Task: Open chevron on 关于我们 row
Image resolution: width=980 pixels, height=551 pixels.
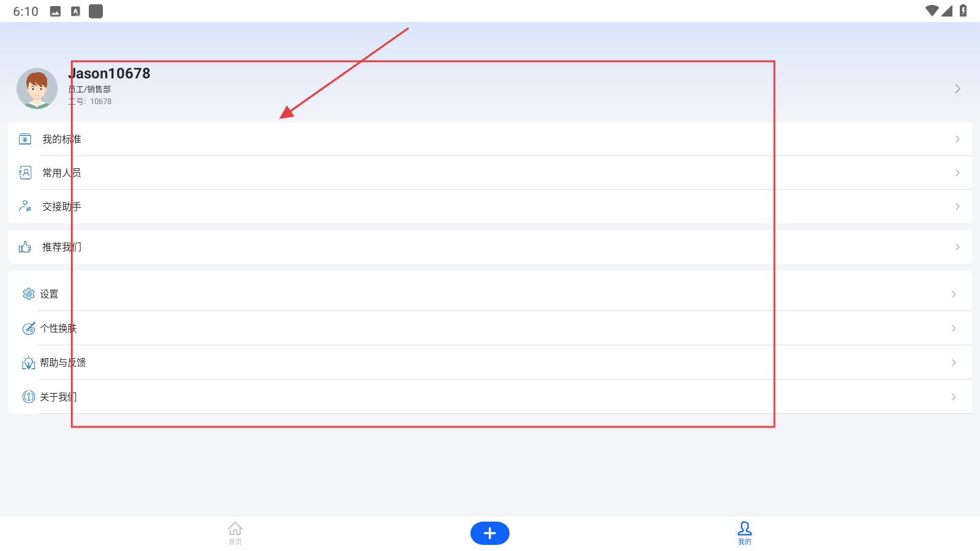Action: tap(954, 397)
